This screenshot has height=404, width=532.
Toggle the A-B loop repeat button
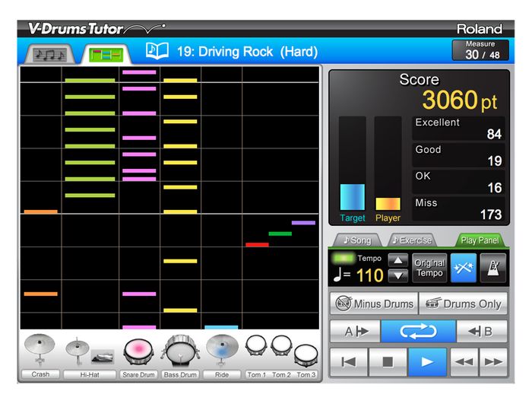click(x=418, y=331)
